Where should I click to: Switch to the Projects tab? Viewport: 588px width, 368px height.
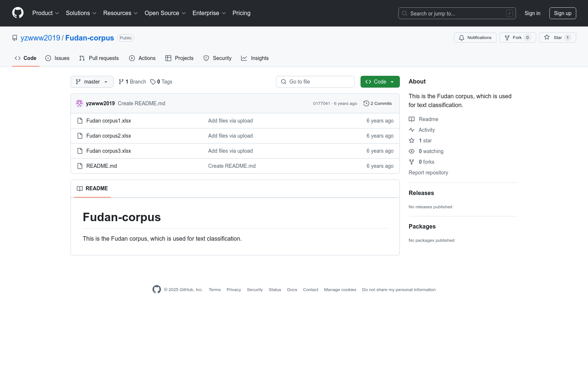click(179, 58)
